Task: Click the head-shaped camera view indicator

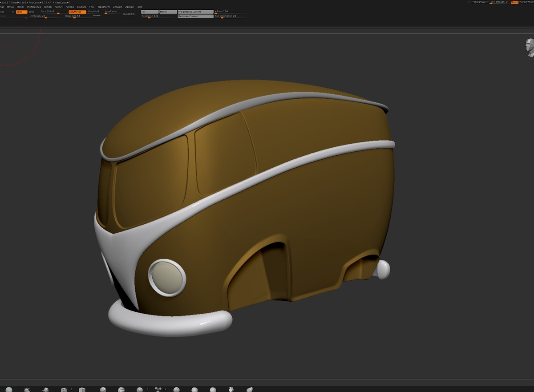Action: [529, 47]
